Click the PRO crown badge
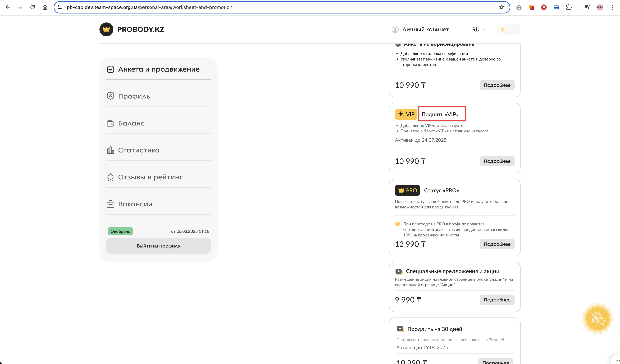Image resolution: width=620 pixels, height=364 pixels. [x=407, y=190]
